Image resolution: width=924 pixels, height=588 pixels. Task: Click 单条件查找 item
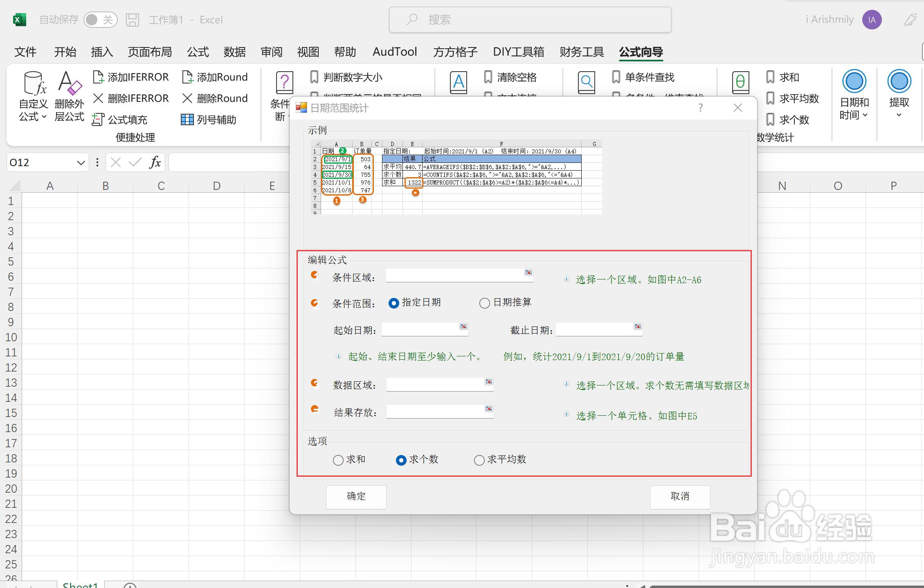tap(643, 77)
